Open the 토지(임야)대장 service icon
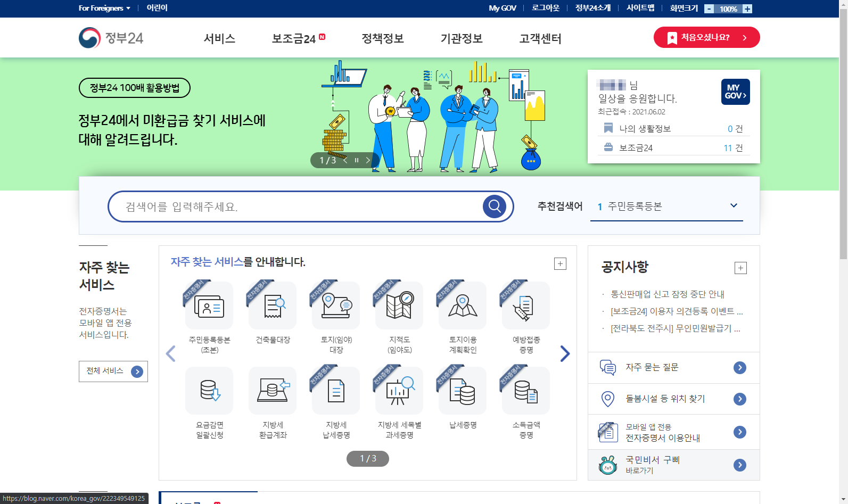 coord(336,306)
